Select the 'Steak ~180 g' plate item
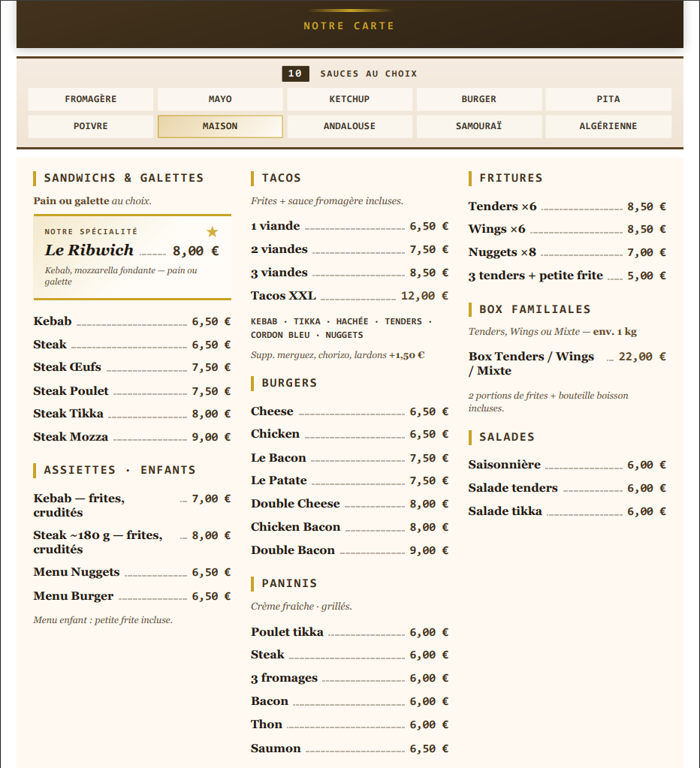The height and width of the screenshot is (768, 700). coord(132,542)
